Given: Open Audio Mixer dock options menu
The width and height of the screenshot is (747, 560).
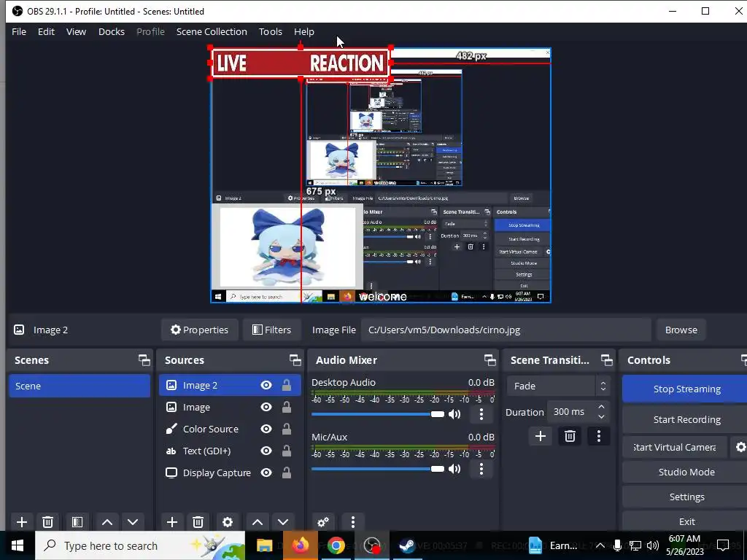Looking at the screenshot, I should pos(353,522).
